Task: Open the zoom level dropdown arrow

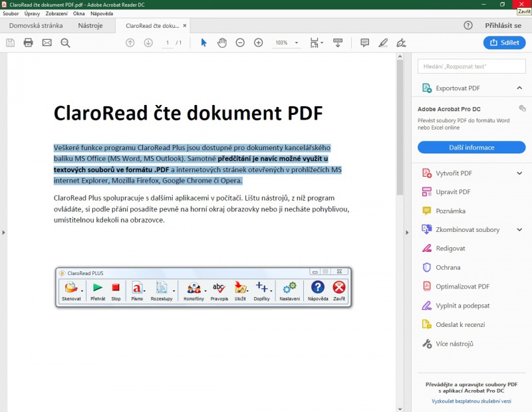Action: click(297, 43)
